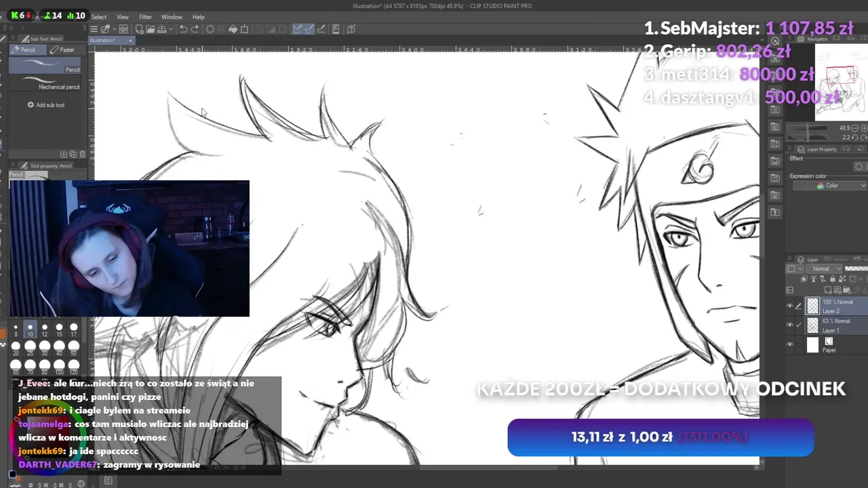
Task: Select brush size 10 preset
Action: (x=30, y=329)
